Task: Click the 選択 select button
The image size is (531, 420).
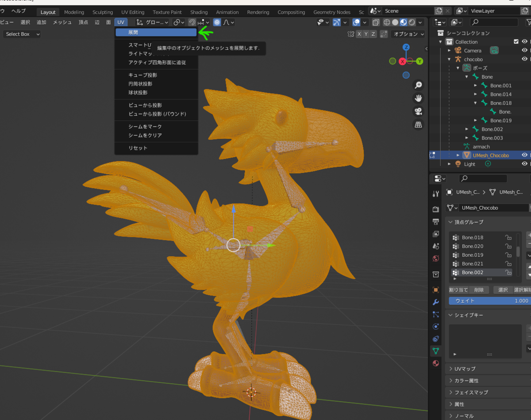Action: tap(503, 290)
